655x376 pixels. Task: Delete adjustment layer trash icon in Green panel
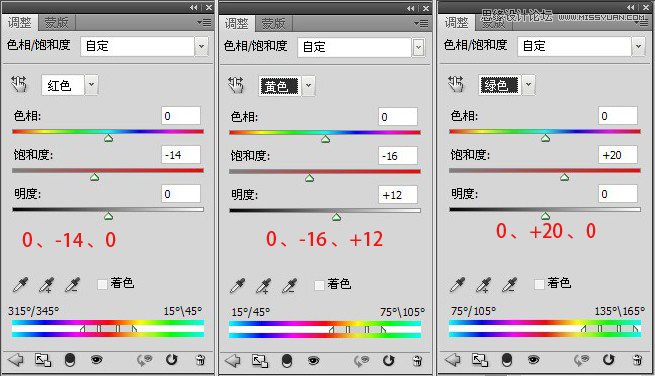coord(637,360)
